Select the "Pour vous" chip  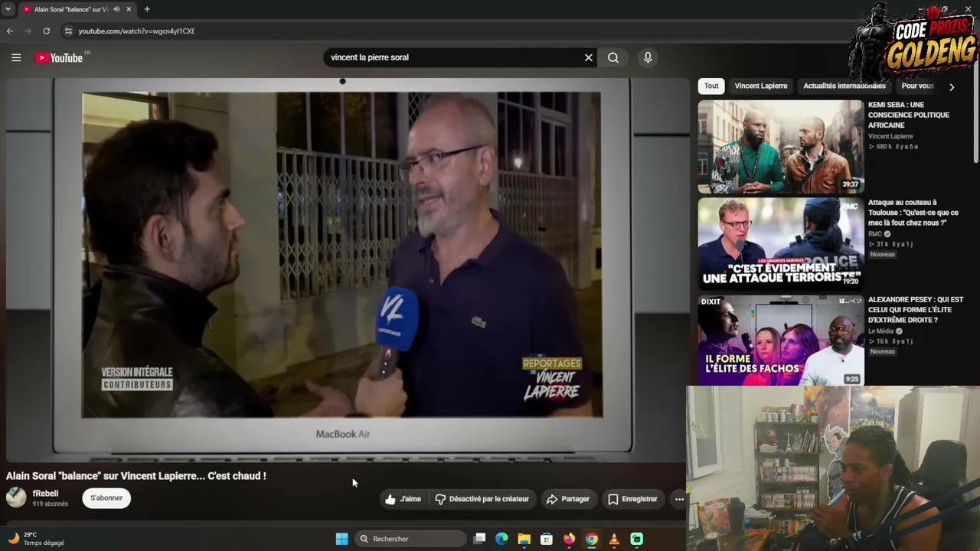coord(917,86)
